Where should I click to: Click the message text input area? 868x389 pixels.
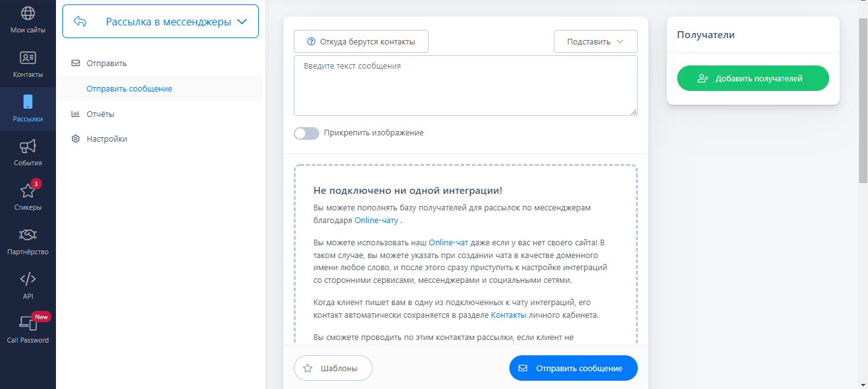[x=465, y=86]
